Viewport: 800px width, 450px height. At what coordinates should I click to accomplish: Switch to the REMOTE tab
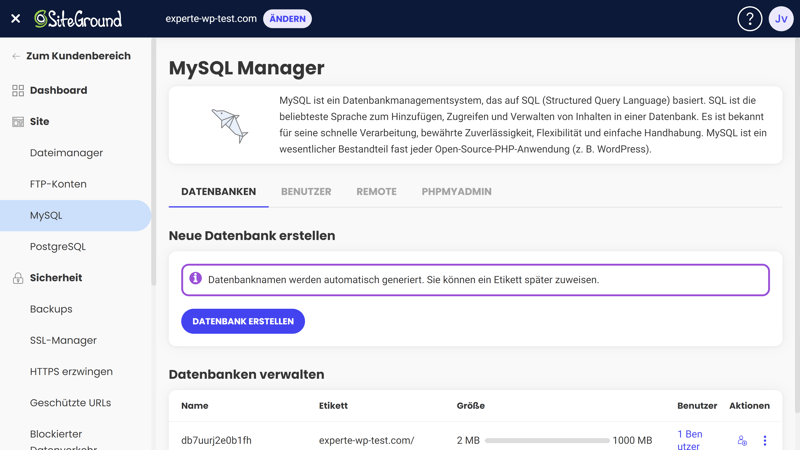pyautogui.click(x=376, y=192)
